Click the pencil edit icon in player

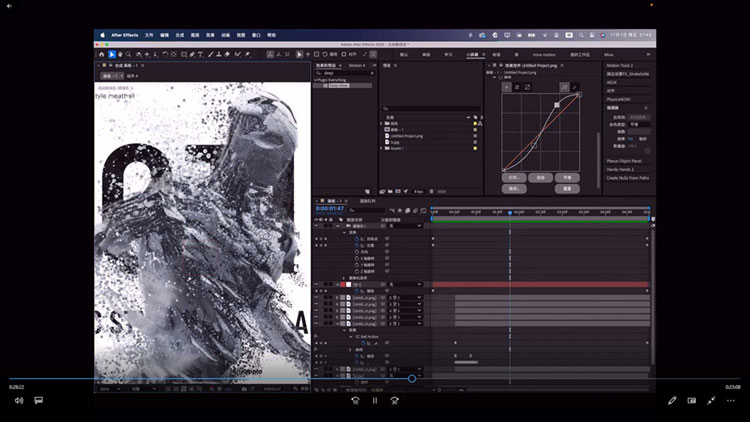[x=673, y=400]
